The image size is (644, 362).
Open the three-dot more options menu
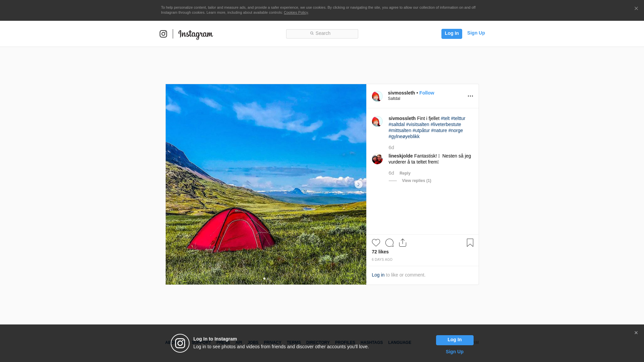pyautogui.click(x=470, y=96)
